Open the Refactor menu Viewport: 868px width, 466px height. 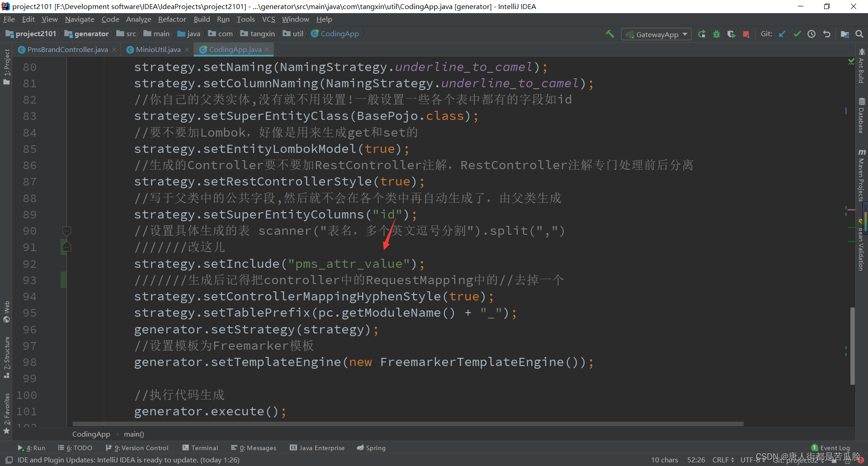point(172,19)
